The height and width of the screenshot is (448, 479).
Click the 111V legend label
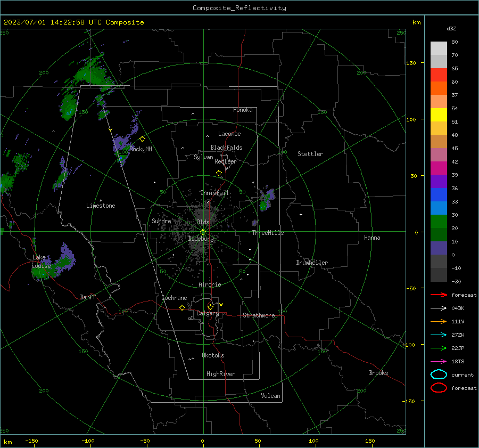tap(458, 321)
